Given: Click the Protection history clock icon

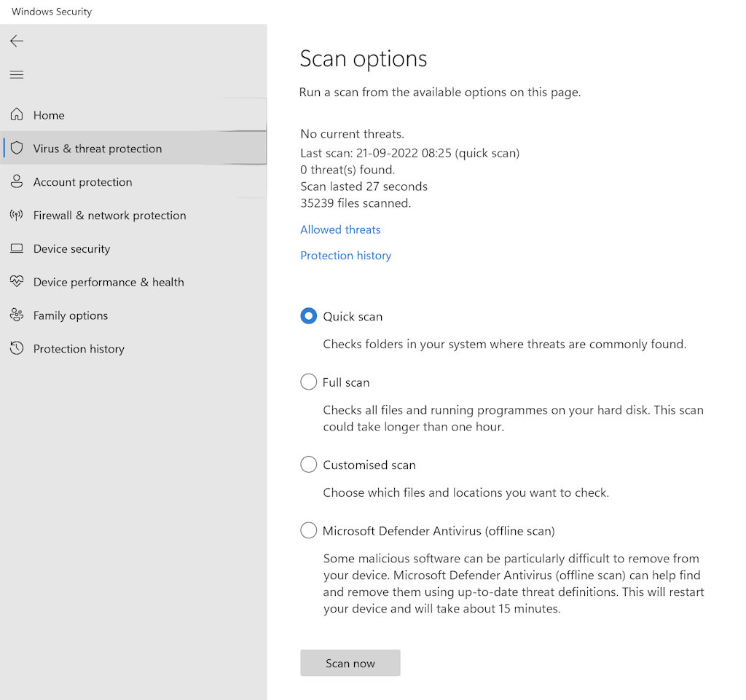Looking at the screenshot, I should (17, 348).
